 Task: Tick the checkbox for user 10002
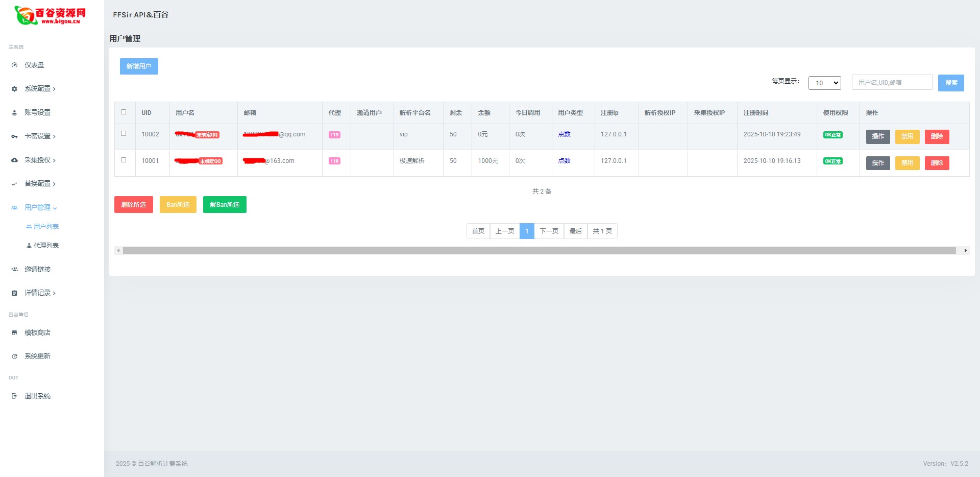124,133
